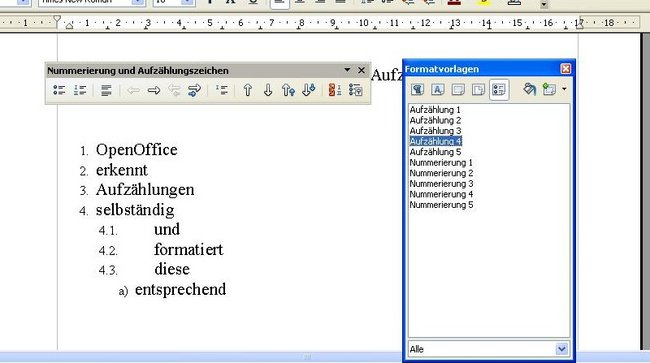Promote list item one level (left arrow)
Viewport: 650px width, 363px height.
click(x=133, y=90)
